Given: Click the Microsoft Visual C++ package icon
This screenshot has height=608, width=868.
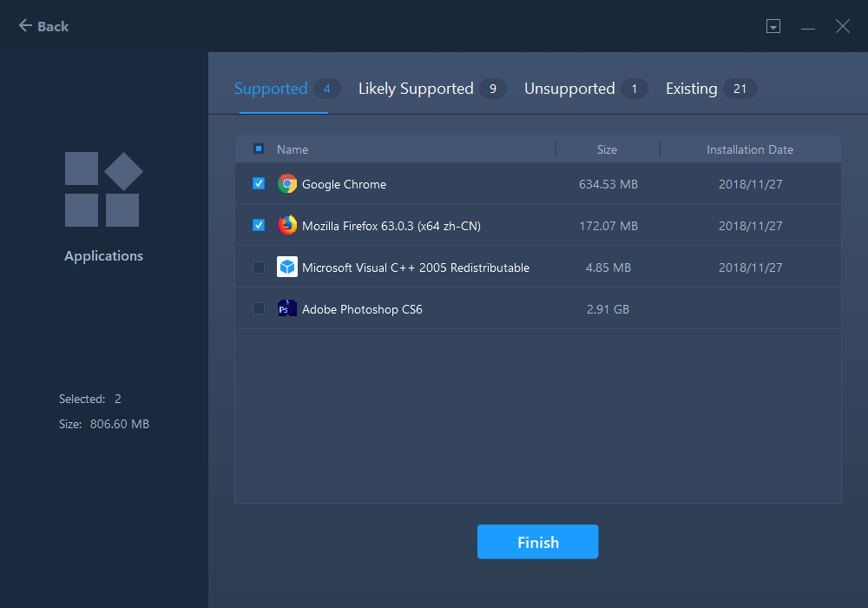Looking at the screenshot, I should (x=287, y=268).
